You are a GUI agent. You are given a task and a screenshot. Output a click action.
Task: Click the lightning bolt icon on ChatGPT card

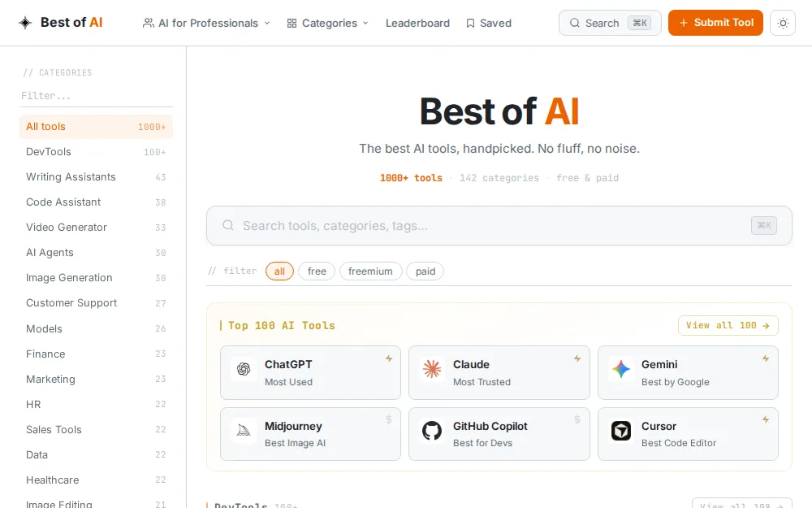(389, 358)
